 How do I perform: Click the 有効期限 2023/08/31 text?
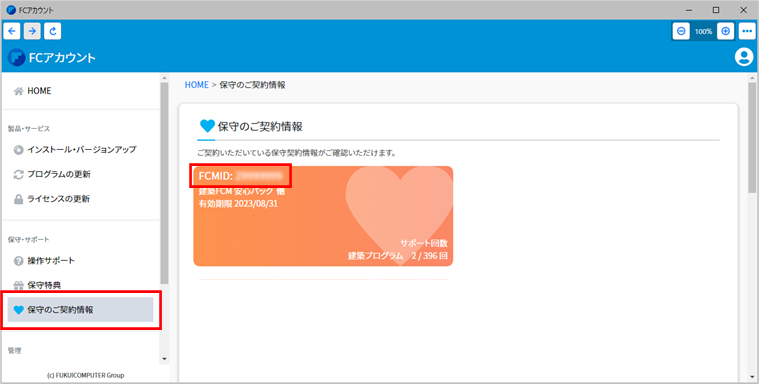238,204
